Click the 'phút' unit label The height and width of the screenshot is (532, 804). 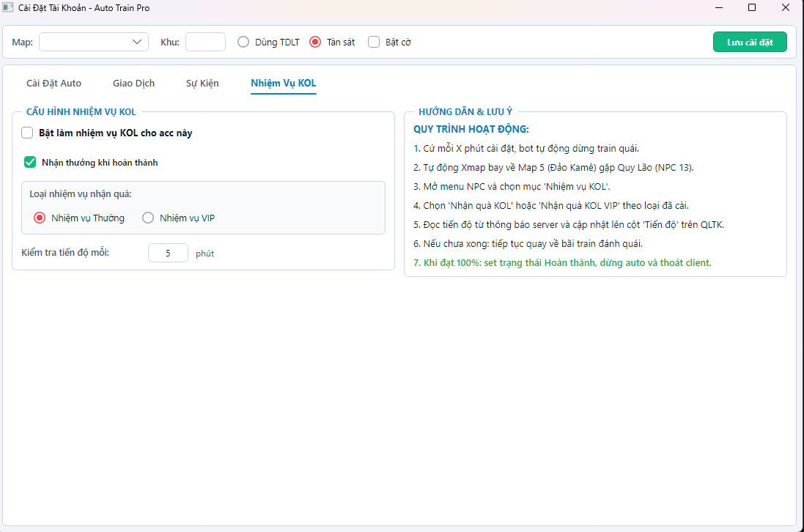(x=205, y=254)
